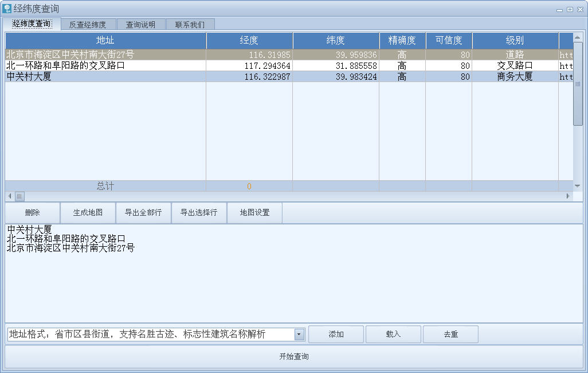Click the 精确度 column header
Viewport: 588px width, 373px height.
pos(402,41)
